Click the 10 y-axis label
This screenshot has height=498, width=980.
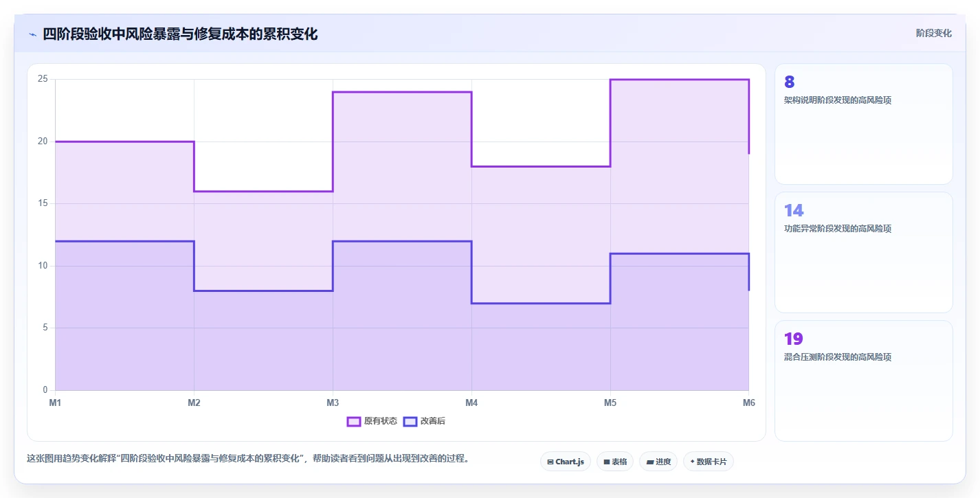tap(43, 266)
